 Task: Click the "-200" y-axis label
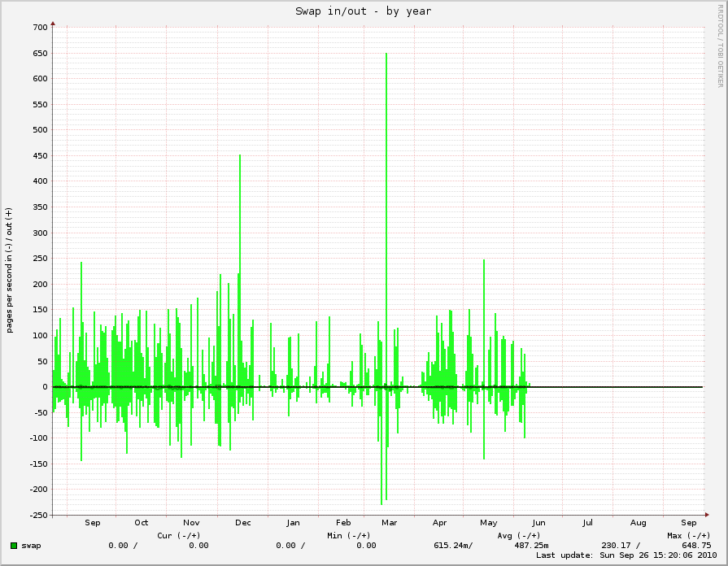tap(38, 489)
